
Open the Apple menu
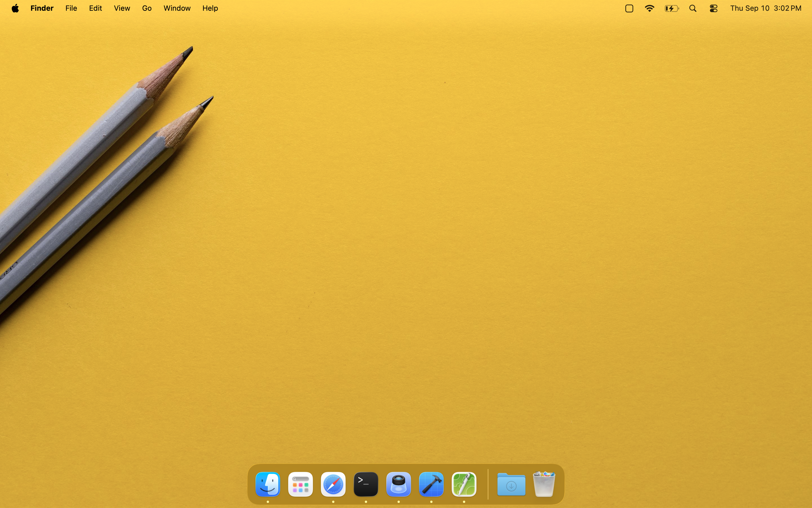click(x=15, y=8)
